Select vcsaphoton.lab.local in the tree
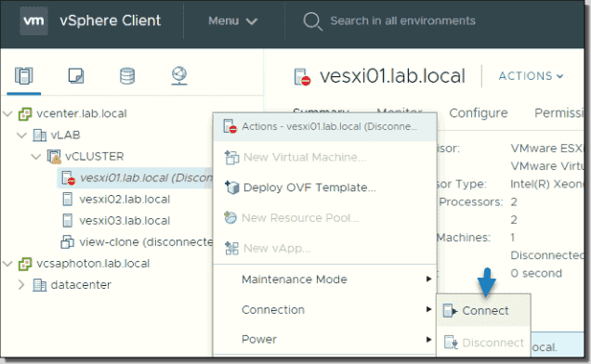 tap(93, 264)
